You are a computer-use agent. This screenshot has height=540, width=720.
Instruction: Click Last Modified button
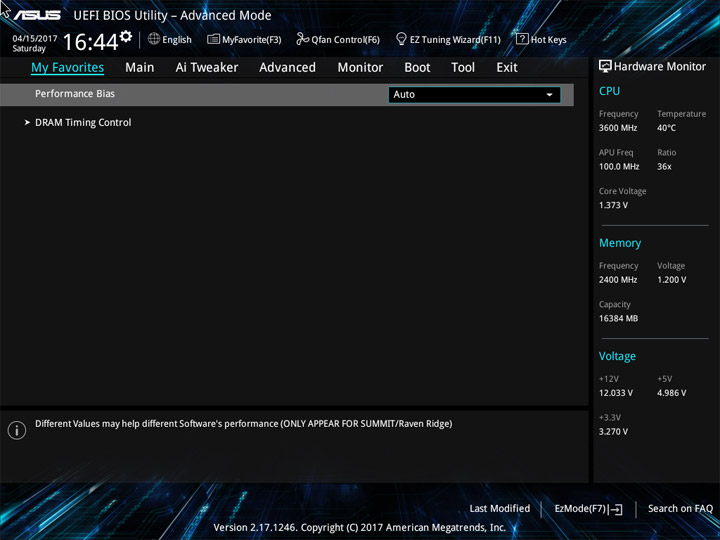(x=500, y=509)
